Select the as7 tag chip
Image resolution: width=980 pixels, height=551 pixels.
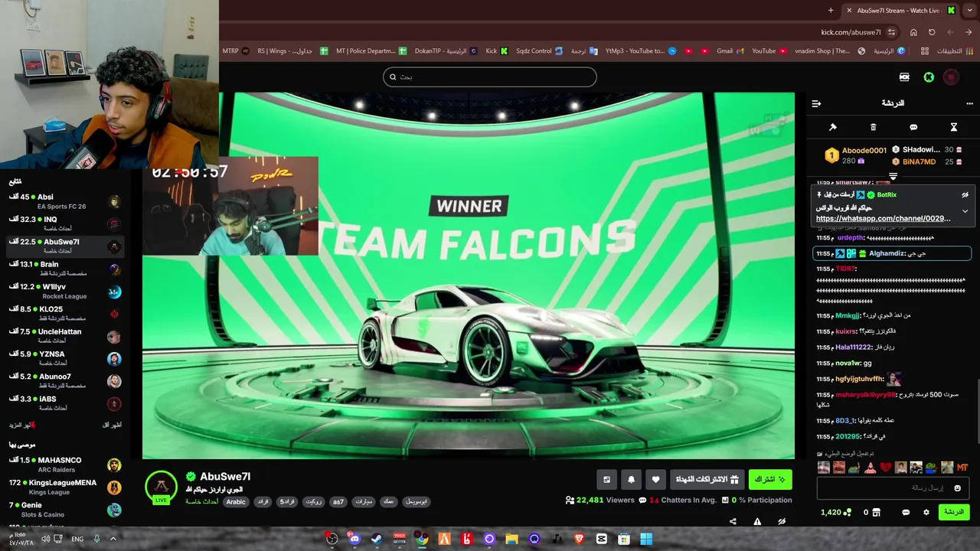(338, 502)
